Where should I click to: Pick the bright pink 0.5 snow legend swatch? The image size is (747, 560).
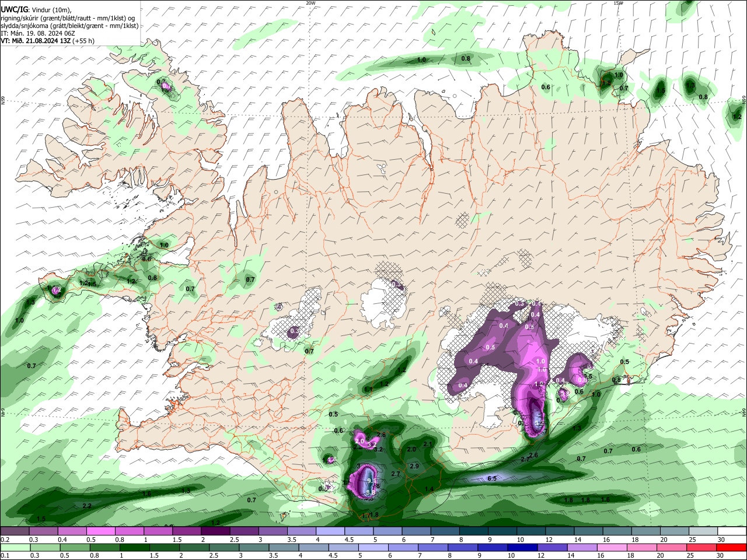point(100,531)
